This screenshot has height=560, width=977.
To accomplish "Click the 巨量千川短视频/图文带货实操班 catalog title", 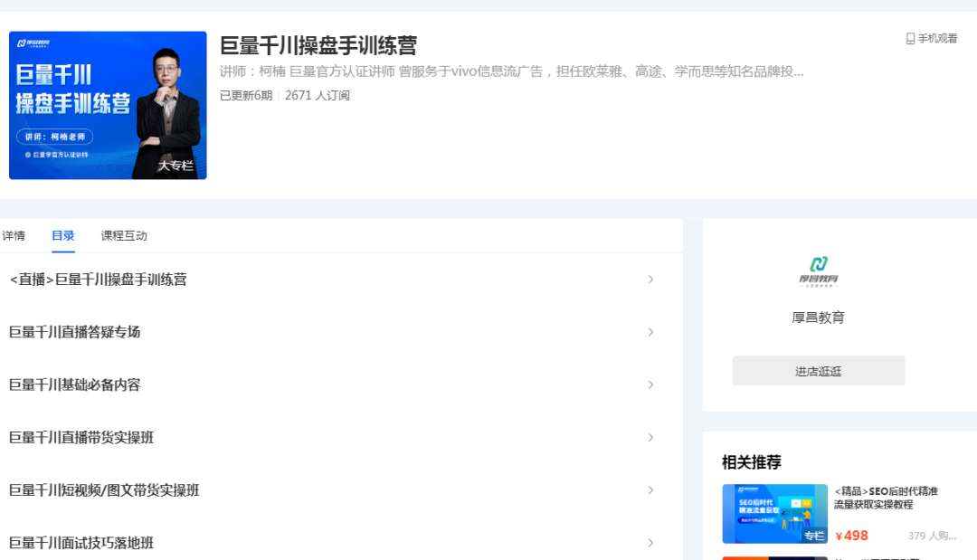I will pyautogui.click(x=104, y=490).
